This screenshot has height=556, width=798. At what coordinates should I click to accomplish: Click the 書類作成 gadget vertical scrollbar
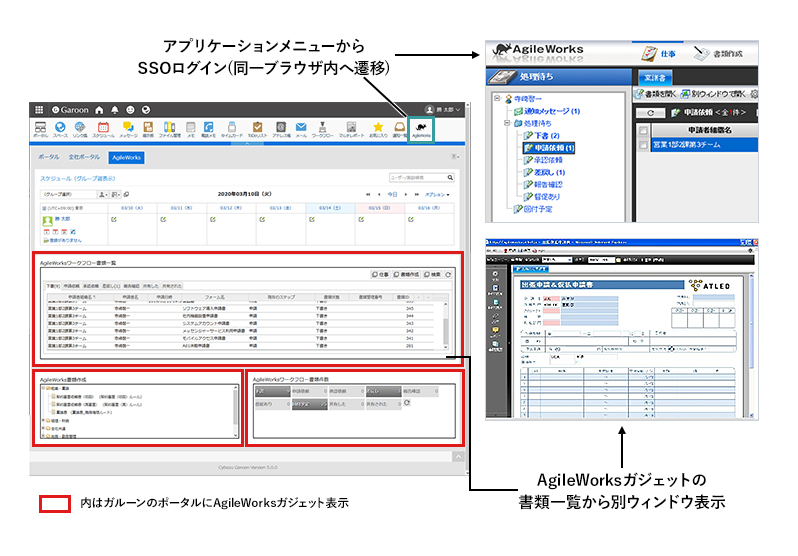235,411
